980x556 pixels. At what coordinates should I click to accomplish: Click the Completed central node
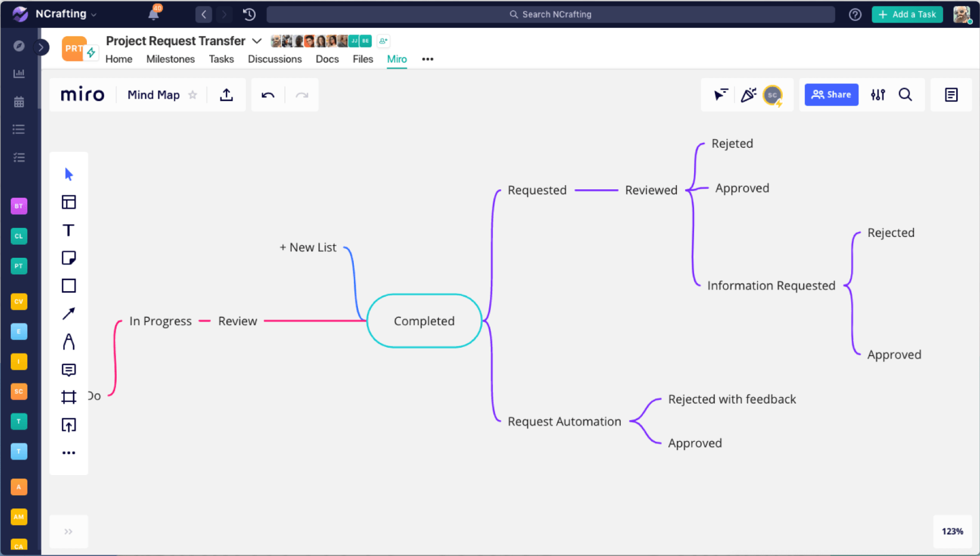[x=424, y=321]
